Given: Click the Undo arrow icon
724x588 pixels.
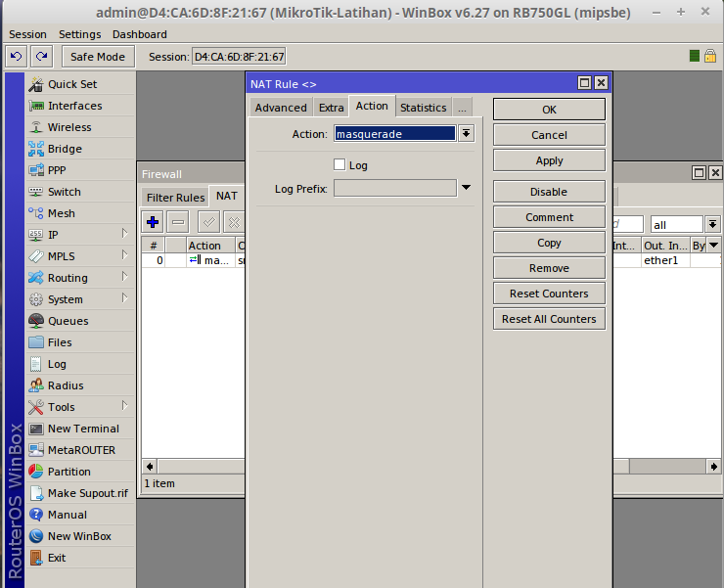Looking at the screenshot, I should coord(17,57).
